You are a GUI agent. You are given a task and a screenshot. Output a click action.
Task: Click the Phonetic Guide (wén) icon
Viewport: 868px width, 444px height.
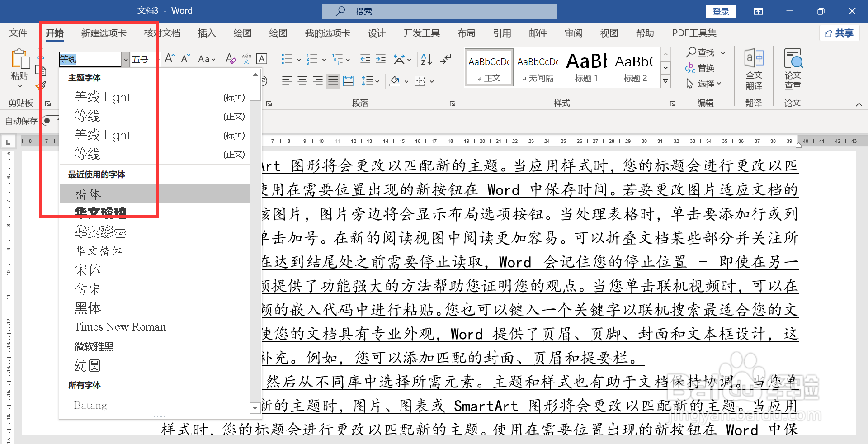pyautogui.click(x=246, y=59)
